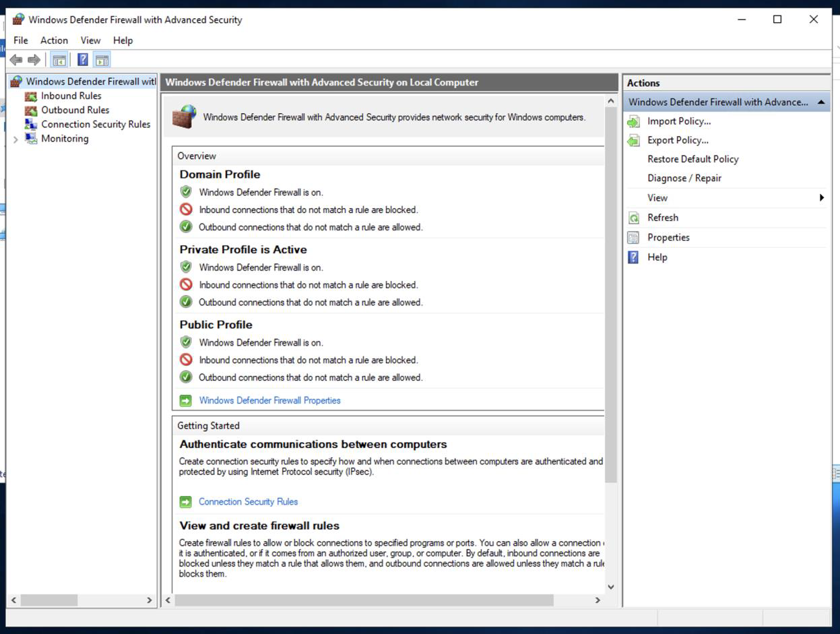
Task: Maximize the firewall console window
Action: [x=777, y=20]
